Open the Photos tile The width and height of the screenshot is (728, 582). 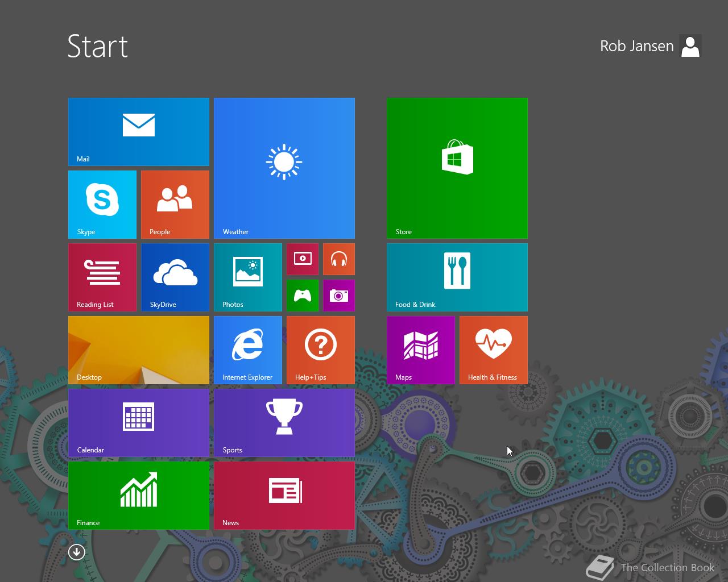248,277
